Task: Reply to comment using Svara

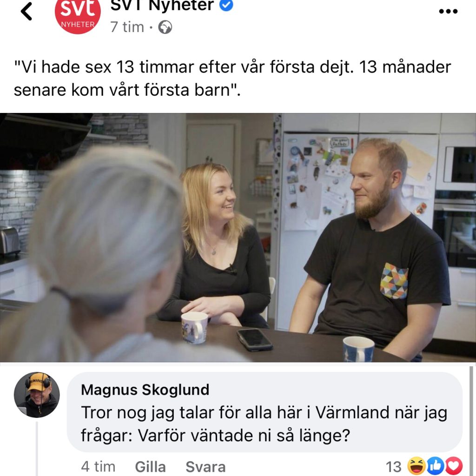Action: 205,467
